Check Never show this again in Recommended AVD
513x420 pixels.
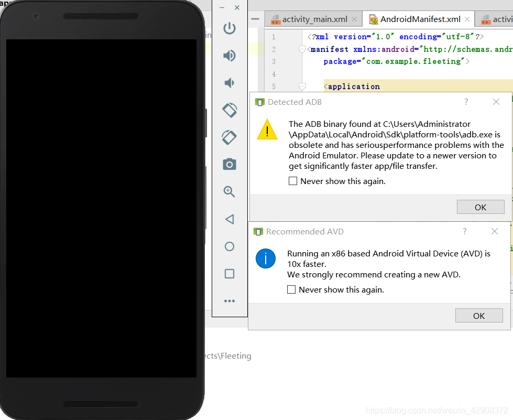tap(291, 289)
